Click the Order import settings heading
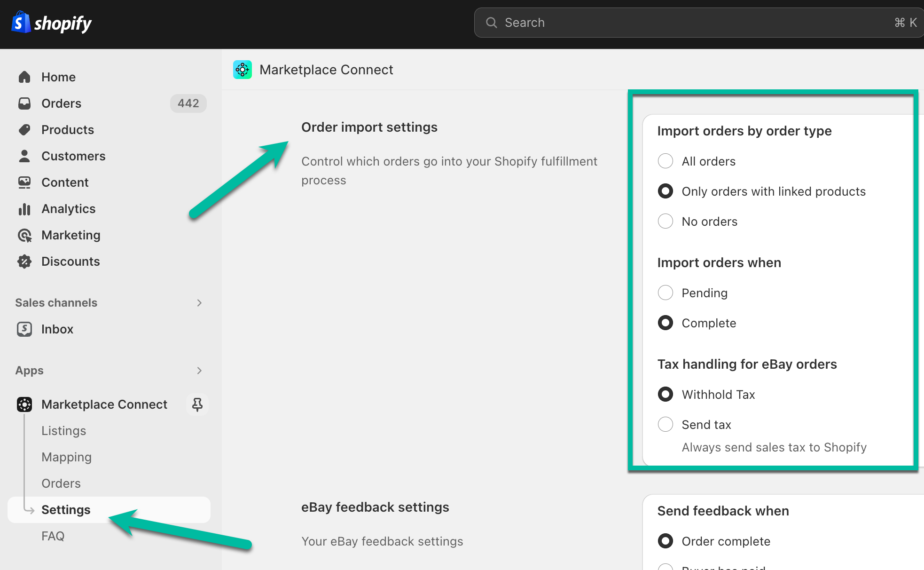 (x=369, y=127)
